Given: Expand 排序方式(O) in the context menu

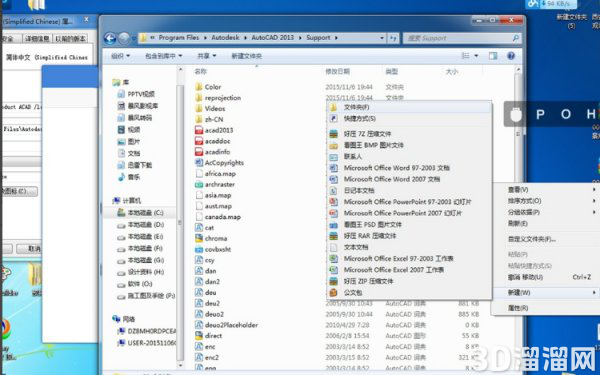Looking at the screenshot, I should coord(546,201).
